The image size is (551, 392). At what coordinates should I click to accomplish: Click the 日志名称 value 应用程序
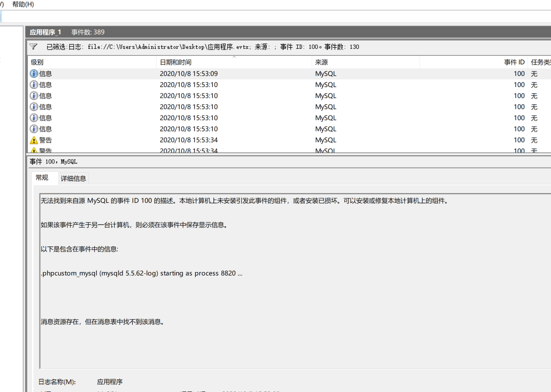pos(110,382)
